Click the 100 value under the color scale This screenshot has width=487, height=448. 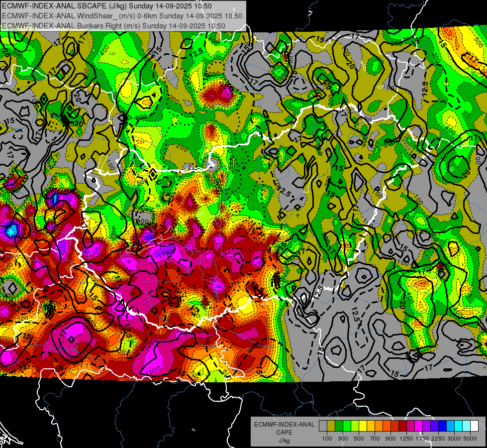[327, 439]
